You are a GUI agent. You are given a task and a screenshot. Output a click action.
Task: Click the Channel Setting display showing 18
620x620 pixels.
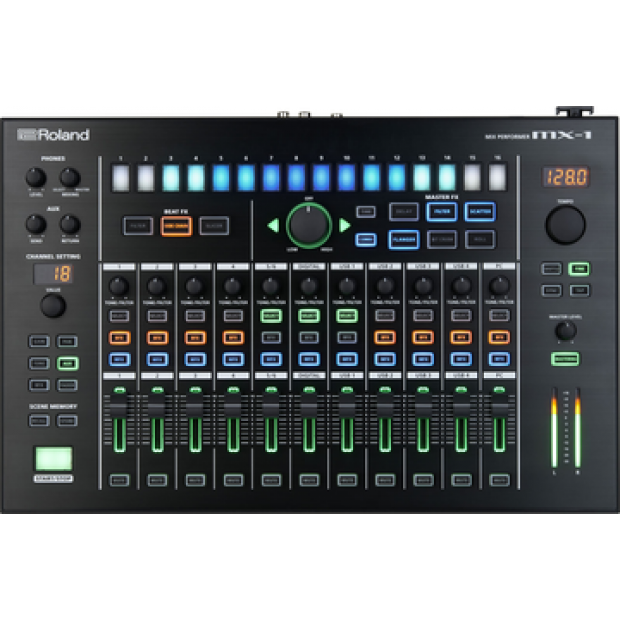(53, 274)
